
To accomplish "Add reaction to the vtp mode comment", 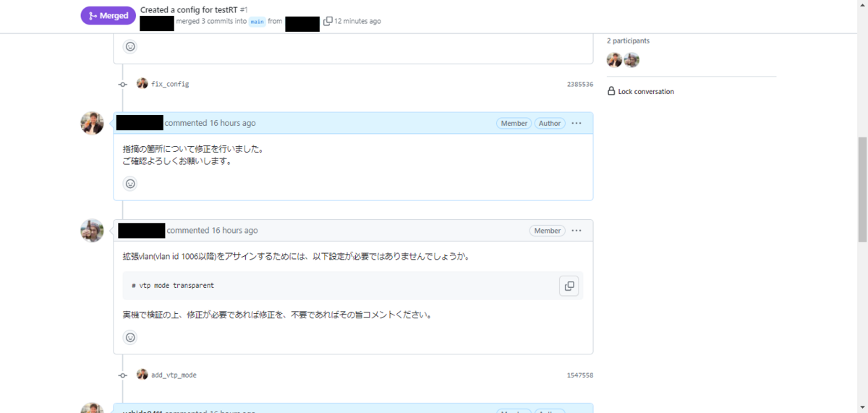I will coord(130,337).
